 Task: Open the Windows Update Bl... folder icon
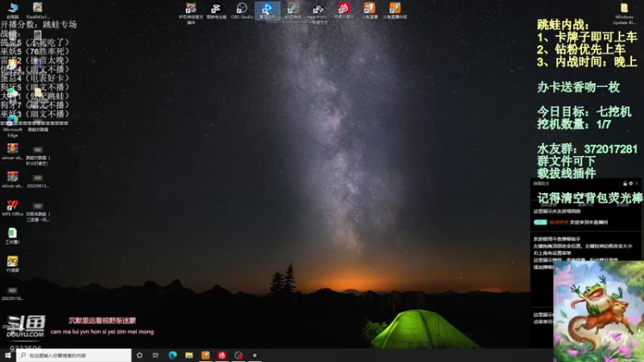coord(624,14)
